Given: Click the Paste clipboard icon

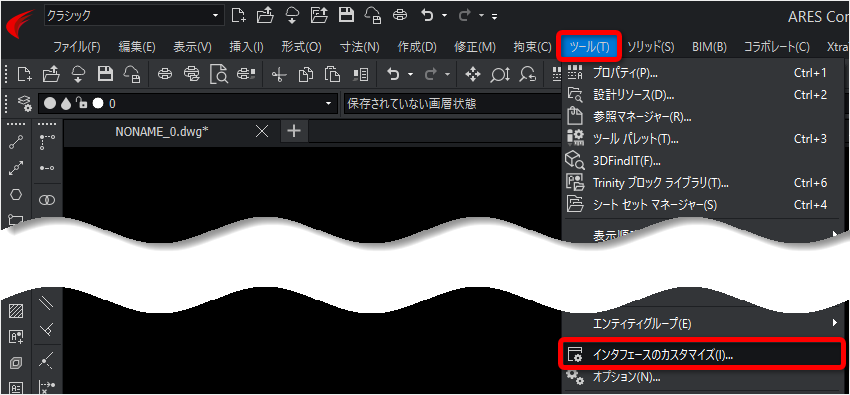Looking at the screenshot, I should coord(332,74).
